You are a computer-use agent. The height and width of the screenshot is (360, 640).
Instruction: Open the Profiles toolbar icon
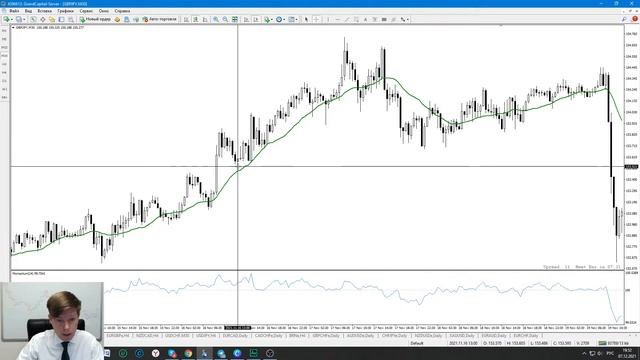[18, 19]
